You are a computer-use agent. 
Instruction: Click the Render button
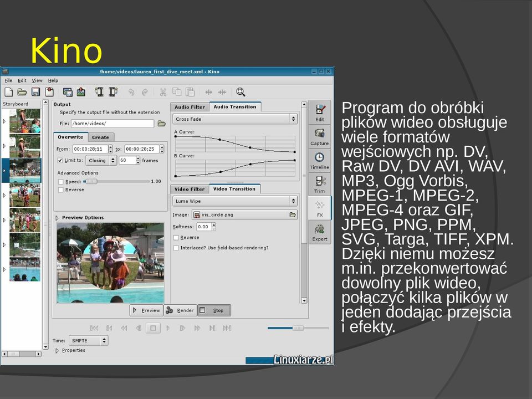click(x=180, y=310)
